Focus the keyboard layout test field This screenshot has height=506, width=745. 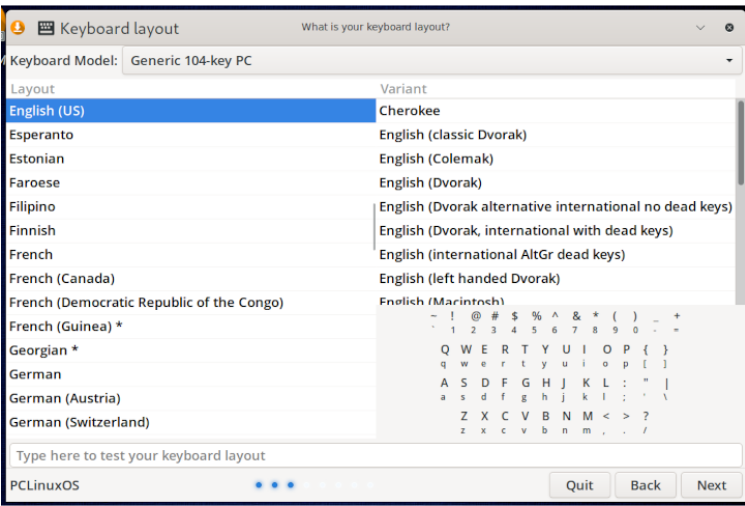coord(375,455)
